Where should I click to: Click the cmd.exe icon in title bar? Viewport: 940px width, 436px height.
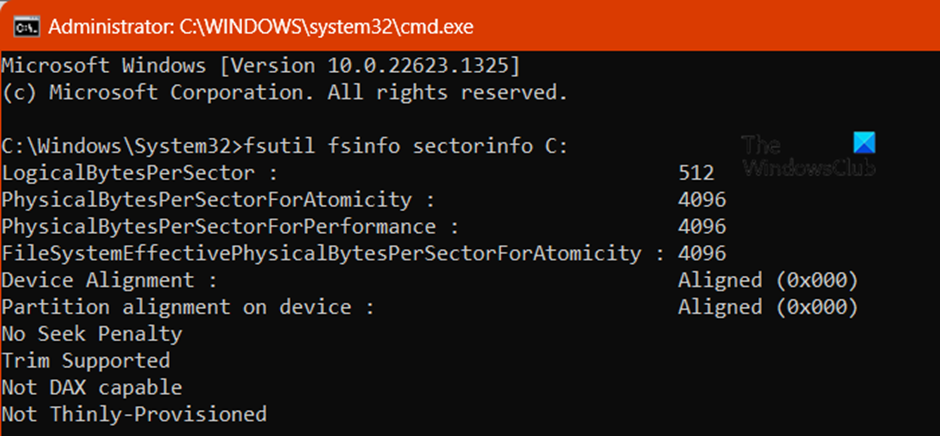24,27
